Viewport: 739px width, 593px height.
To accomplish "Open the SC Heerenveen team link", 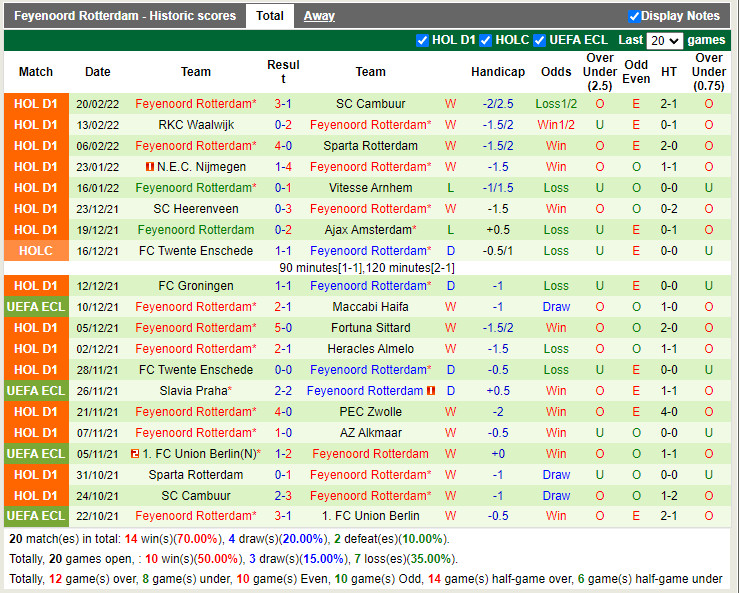I will (x=196, y=209).
